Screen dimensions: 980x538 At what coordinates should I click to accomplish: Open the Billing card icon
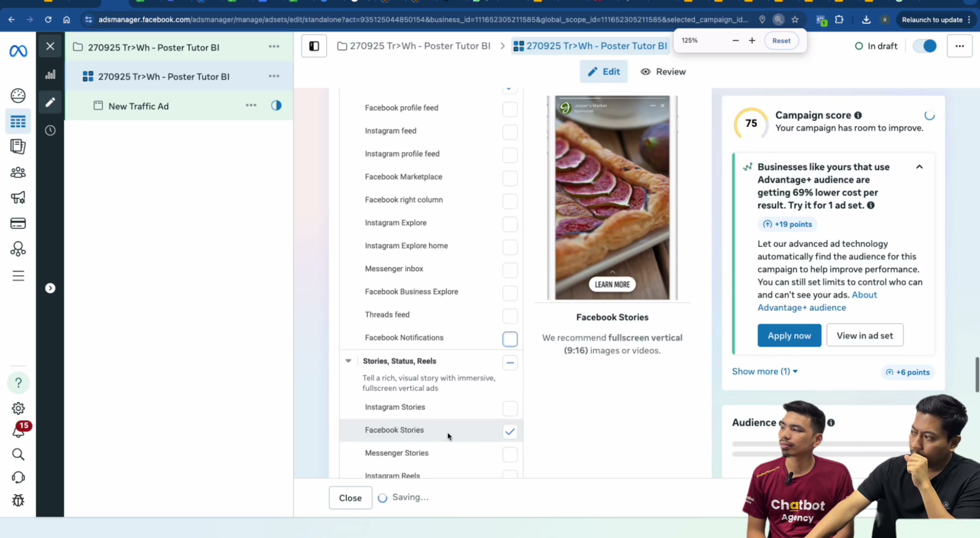pos(18,223)
